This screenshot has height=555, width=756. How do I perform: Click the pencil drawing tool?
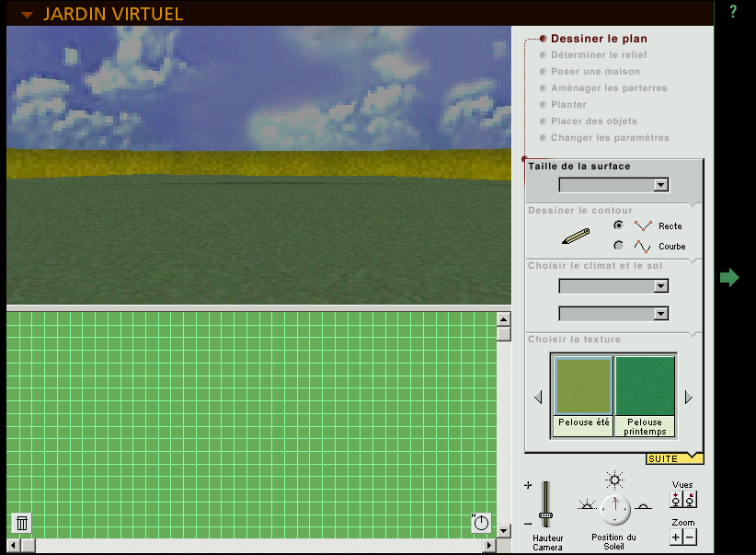tap(576, 236)
